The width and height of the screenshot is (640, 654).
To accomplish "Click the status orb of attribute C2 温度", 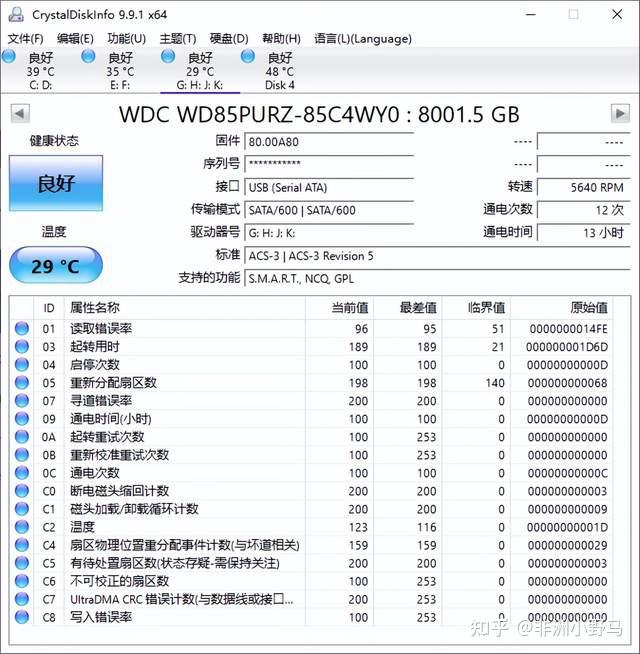I will click(22, 527).
